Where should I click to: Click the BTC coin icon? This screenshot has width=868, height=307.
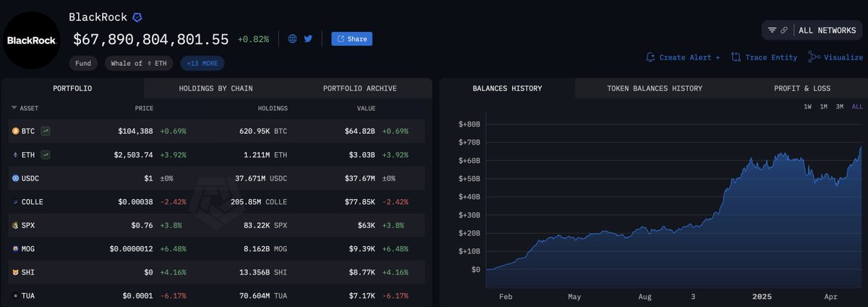click(x=15, y=131)
